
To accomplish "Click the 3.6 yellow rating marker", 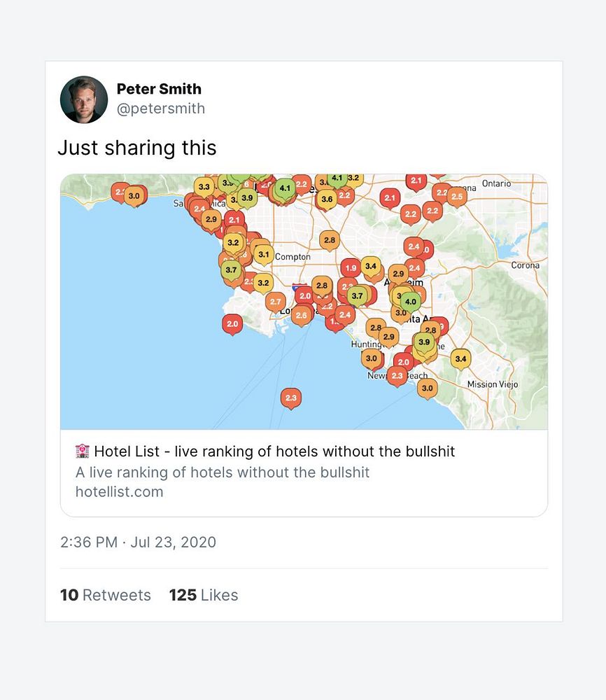I will point(327,199).
